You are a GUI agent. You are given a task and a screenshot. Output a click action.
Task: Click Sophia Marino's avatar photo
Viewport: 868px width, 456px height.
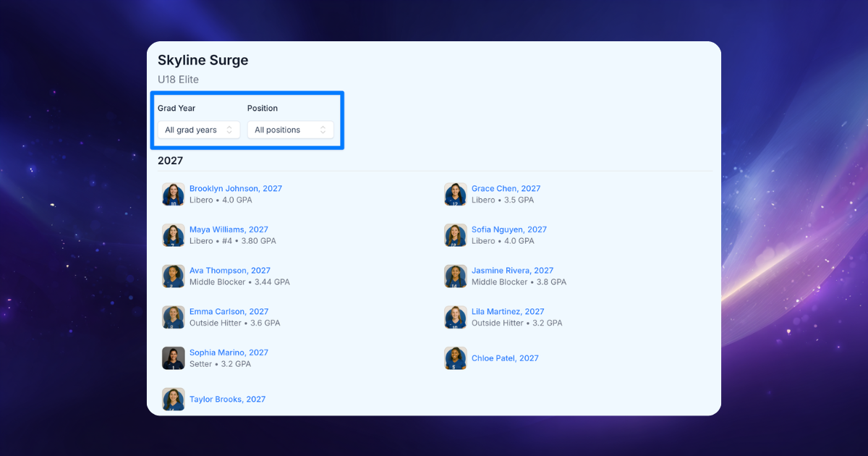pyautogui.click(x=174, y=358)
